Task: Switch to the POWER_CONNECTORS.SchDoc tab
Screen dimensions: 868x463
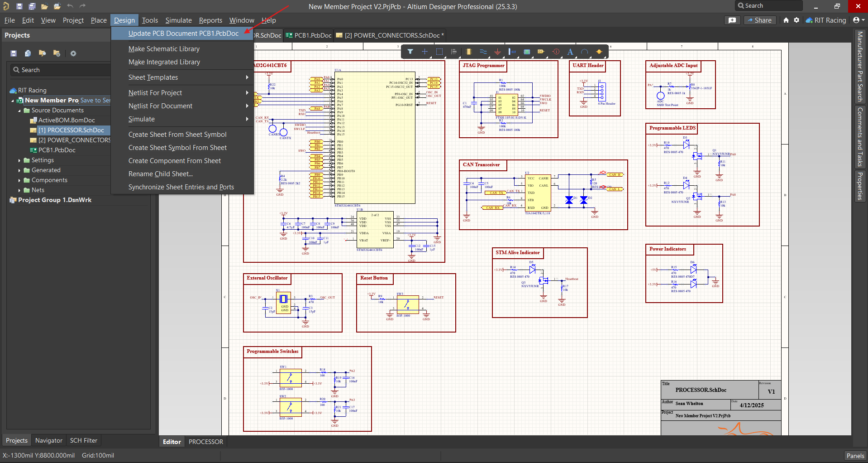Action: [x=391, y=35]
